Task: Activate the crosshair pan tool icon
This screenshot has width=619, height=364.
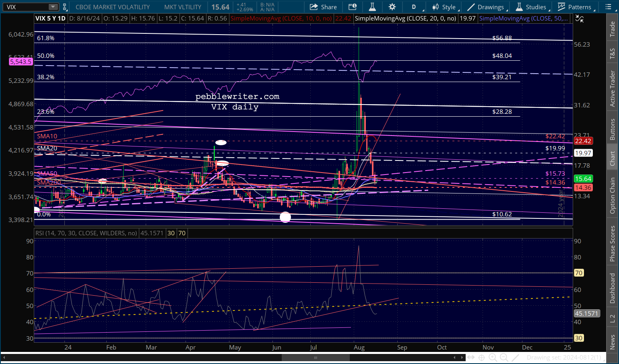Action: [481, 357]
